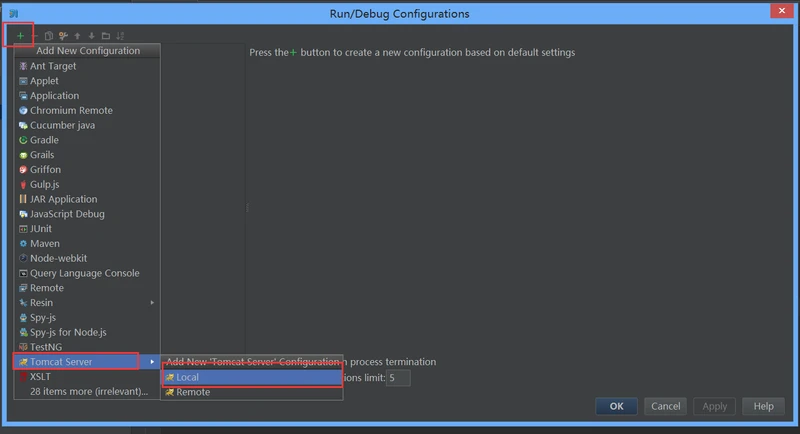Click the Cancel button
Viewport: 800px width, 434px height.
(665, 406)
